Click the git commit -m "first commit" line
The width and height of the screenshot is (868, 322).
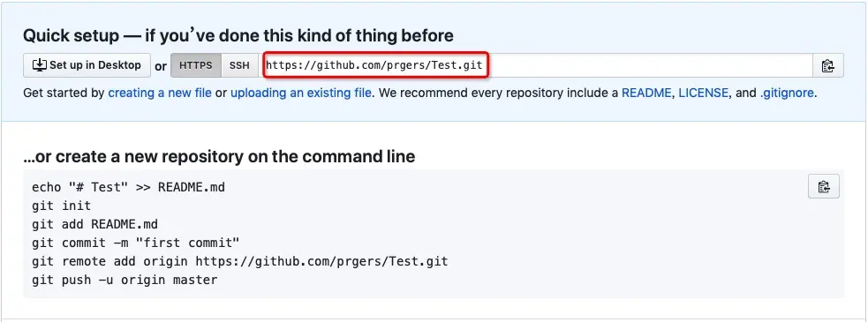point(136,243)
